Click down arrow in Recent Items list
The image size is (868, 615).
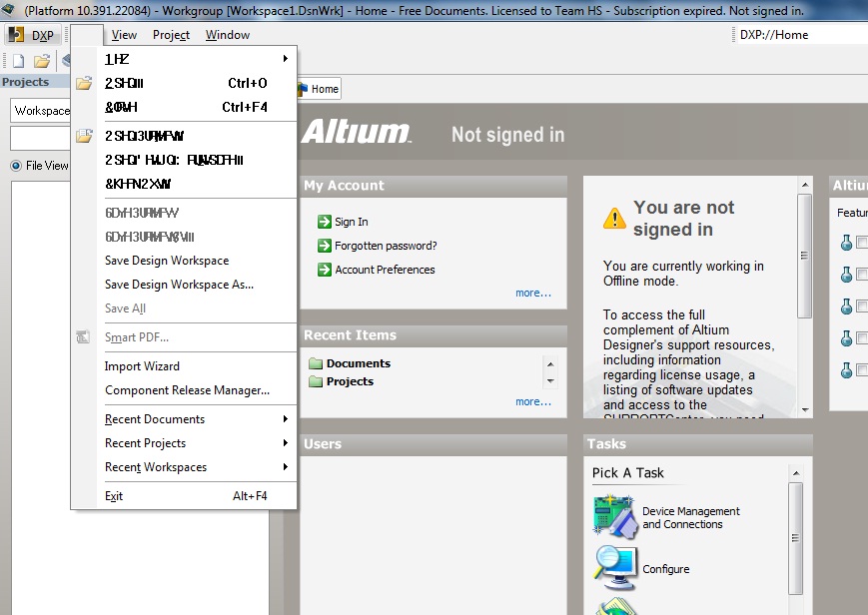[x=550, y=380]
